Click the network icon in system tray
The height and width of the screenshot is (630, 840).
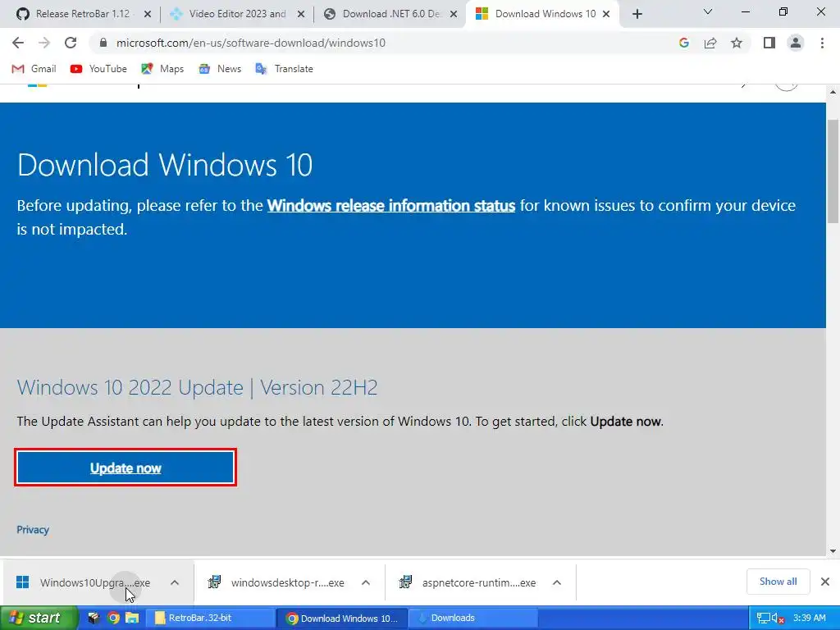tap(763, 619)
